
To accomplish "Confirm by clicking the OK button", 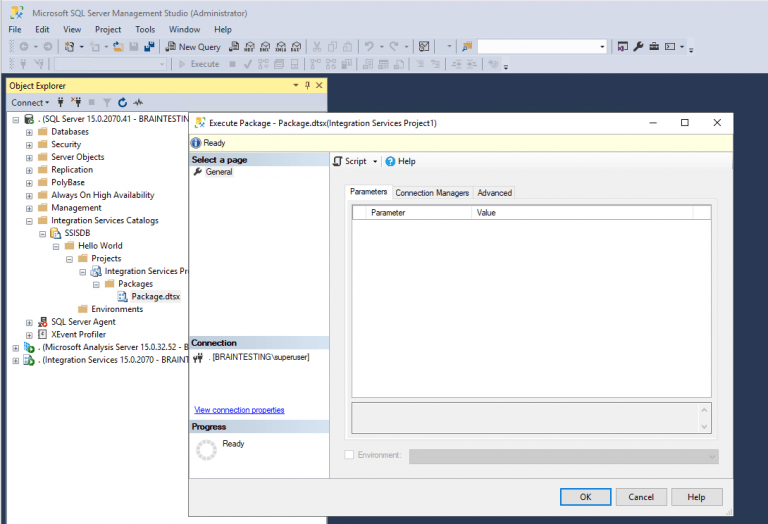I will coord(585,497).
